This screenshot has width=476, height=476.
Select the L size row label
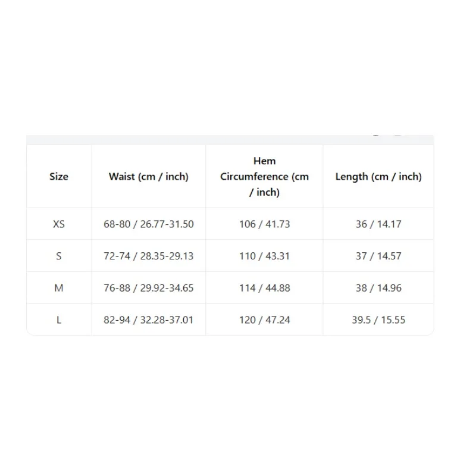click(x=59, y=320)
